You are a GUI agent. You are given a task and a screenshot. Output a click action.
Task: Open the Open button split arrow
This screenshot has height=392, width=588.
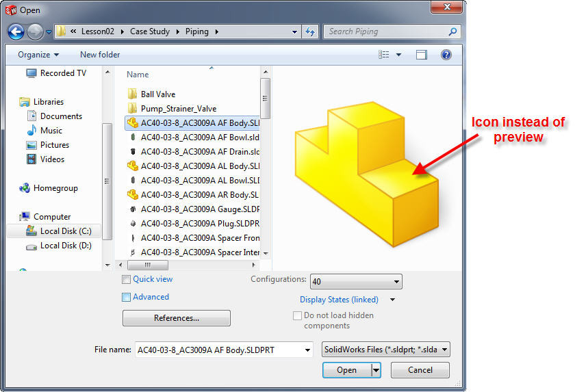(376, 370)
